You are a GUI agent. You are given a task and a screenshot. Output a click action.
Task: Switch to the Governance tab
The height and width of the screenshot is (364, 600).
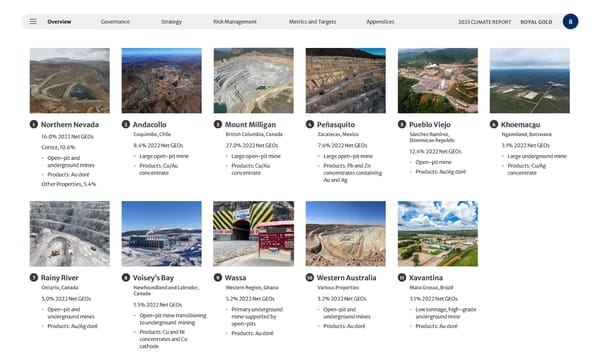115,22
